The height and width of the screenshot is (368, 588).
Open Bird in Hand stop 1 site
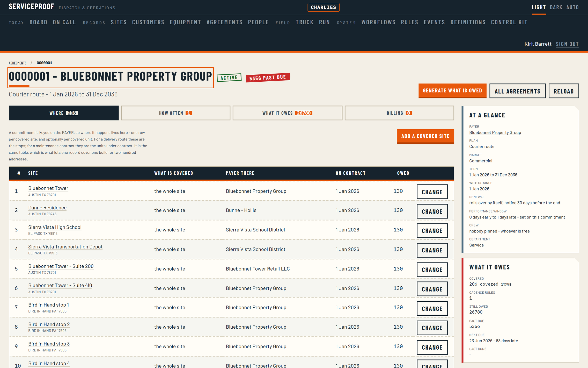pos(49,305)
